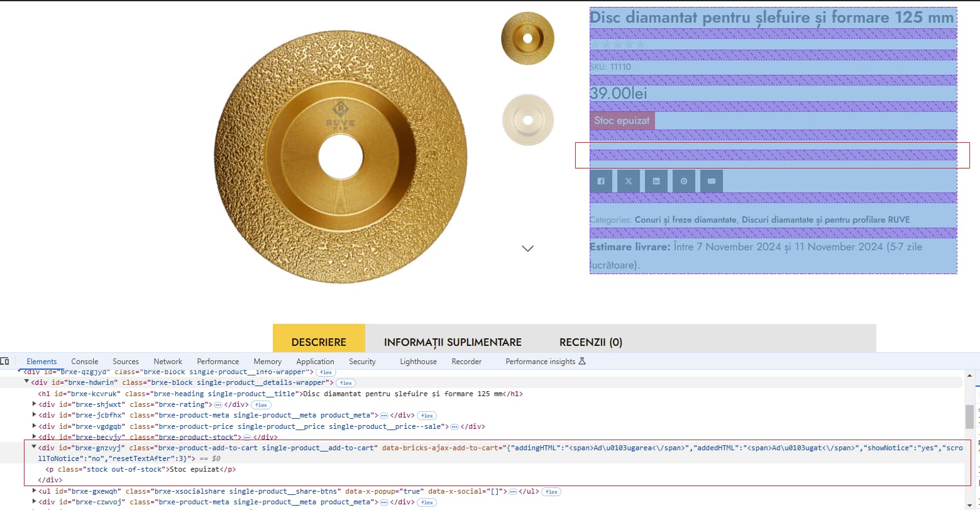Viewport: 980px width, 510px height.
Task: Click flex badge on brxe-jcbfhx row
Action: [427, 415]
